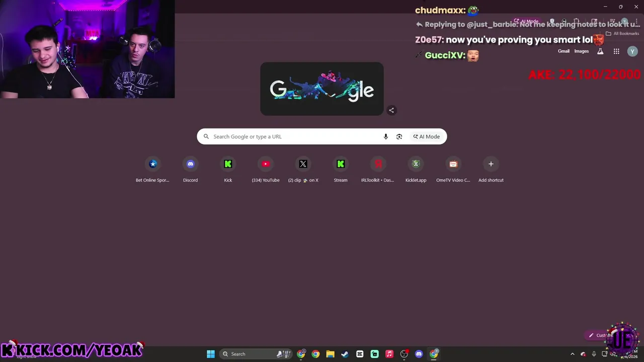Image resolution: width=644 pixels, height=362 pixels.
Task: Open File Explorer from the taskbar
Action: pos(330,354)
